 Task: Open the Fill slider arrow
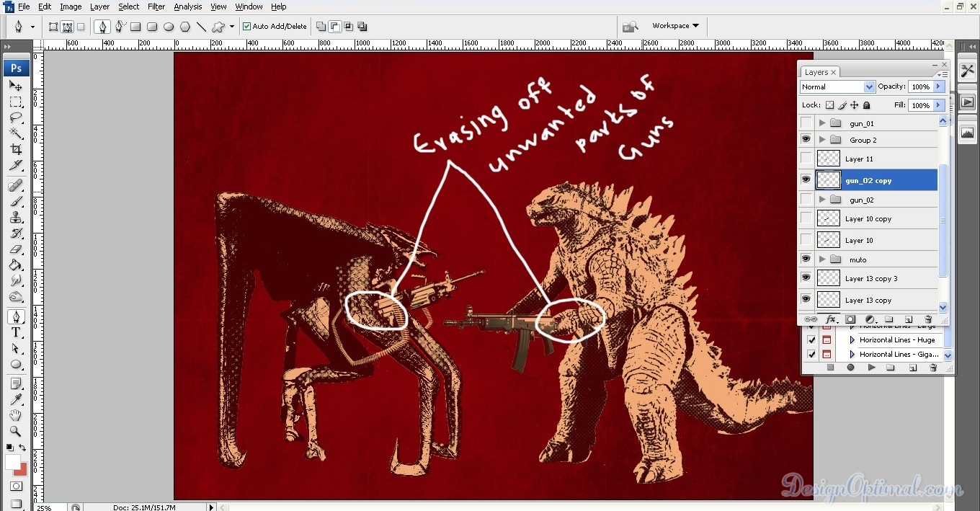[x=938, y=105]
